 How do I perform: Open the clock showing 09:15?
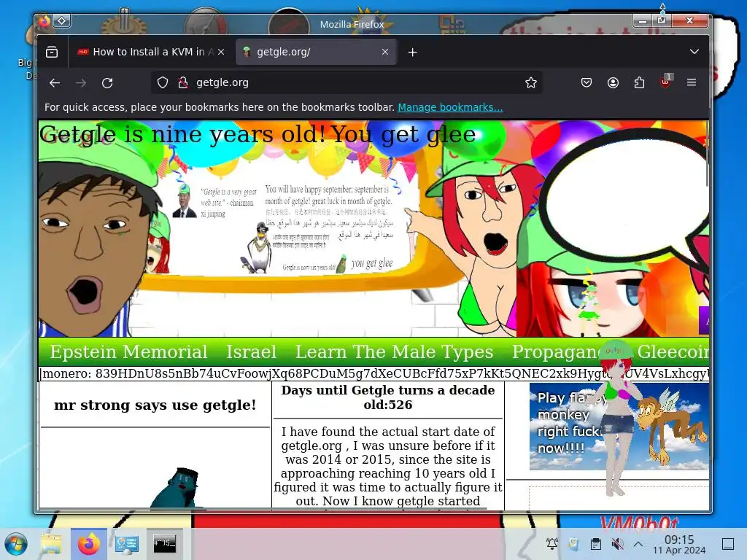[x=679, y=544]
